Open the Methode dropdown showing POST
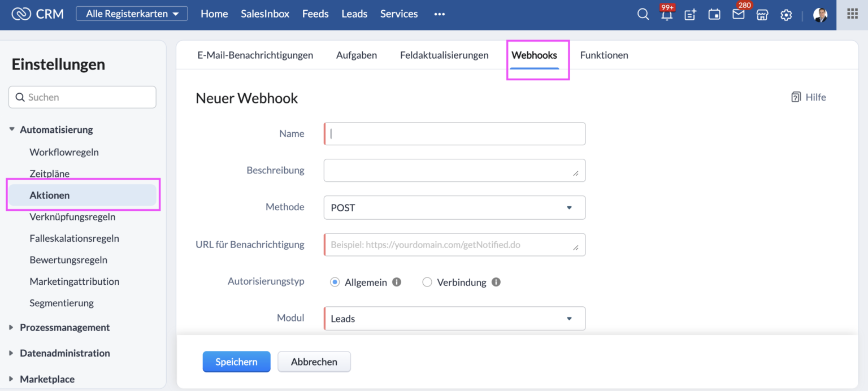This screenshot has width=868, height=391. [x=454, y=207]
